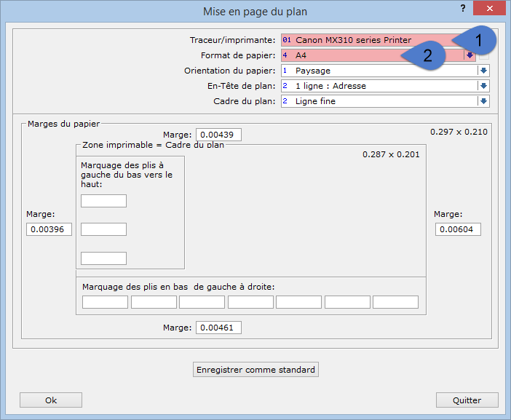Click the left margin field showing 0.00396

(49, 229)
